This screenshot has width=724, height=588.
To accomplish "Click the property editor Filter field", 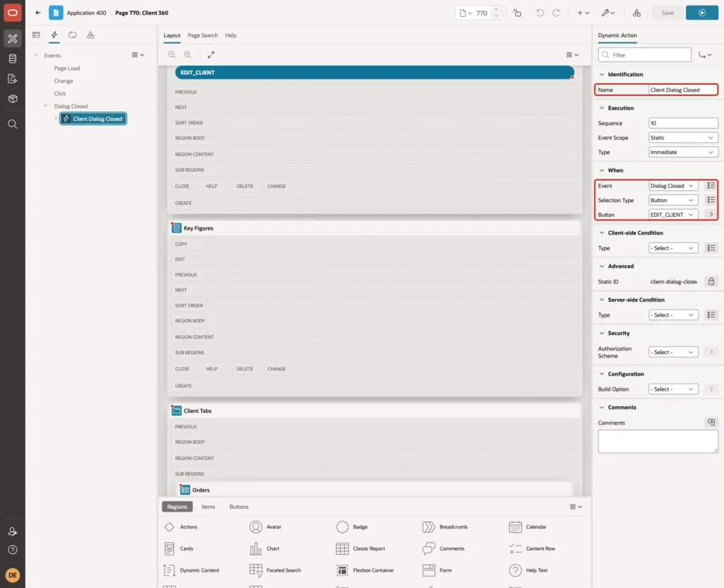I will click(x=645, y=55).
